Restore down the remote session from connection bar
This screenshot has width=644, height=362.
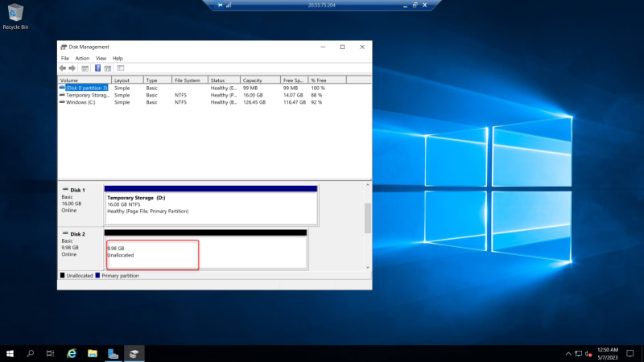pos(415,5)
